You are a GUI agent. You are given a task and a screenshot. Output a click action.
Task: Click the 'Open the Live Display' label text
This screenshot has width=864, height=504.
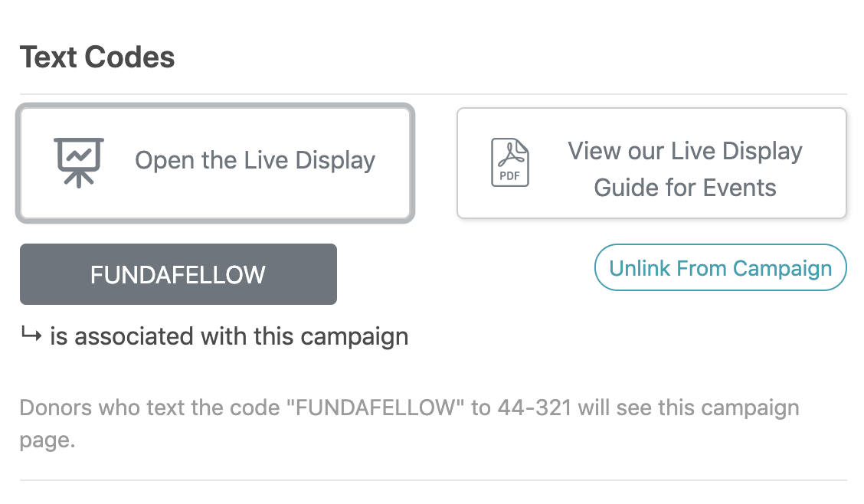(x=255, y=161)
